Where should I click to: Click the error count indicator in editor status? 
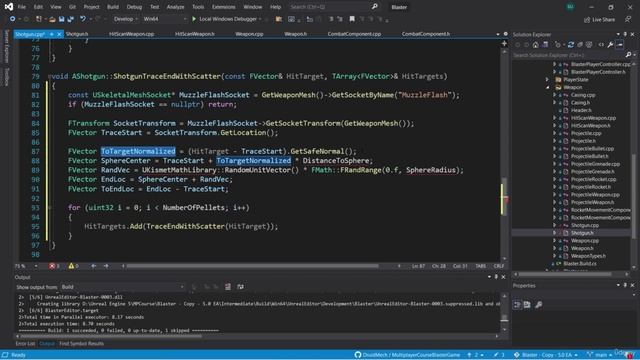[54, 266]
